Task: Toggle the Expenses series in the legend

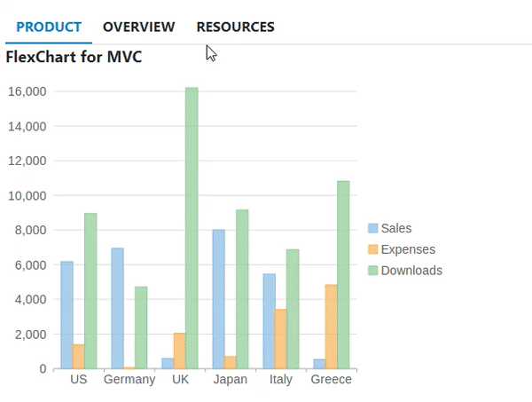Action: pyautogui.click(x=404, y=249)
